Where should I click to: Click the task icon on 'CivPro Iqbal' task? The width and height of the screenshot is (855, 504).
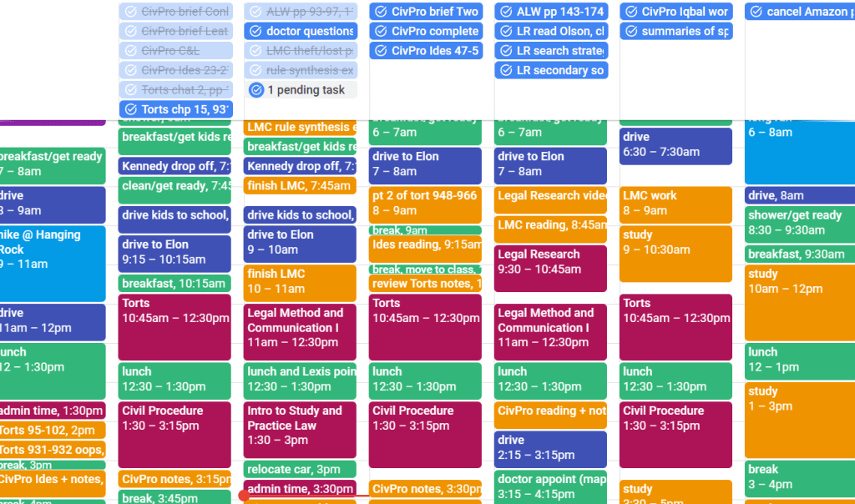click(631, 12)
